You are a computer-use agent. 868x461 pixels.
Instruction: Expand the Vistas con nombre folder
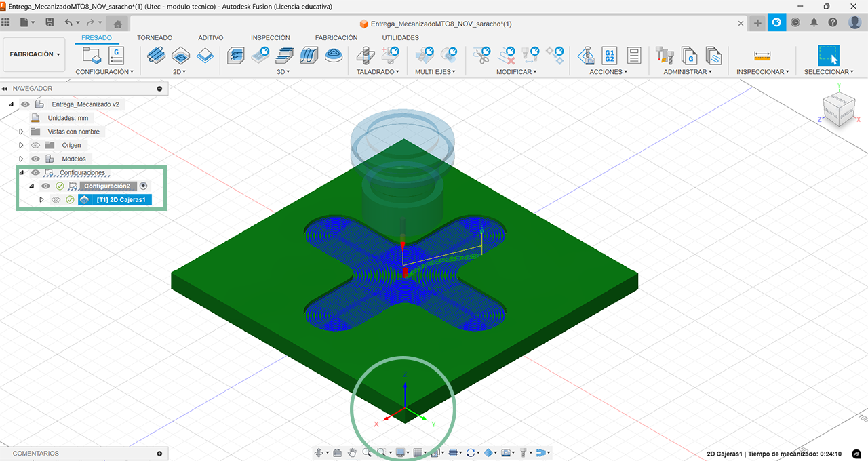(21, 132)
